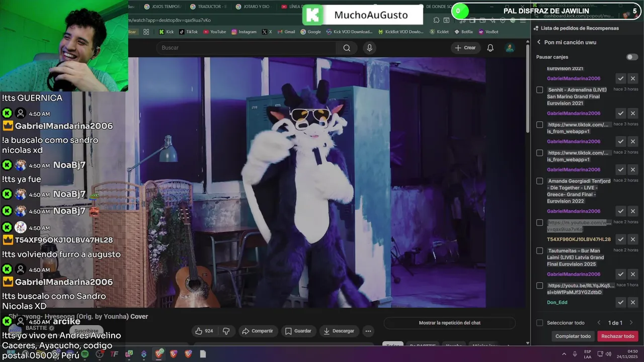Image resolution: width=644 pixels, height=362 pixels.
Task: Click the Descargar button
Action: [339, 331]
